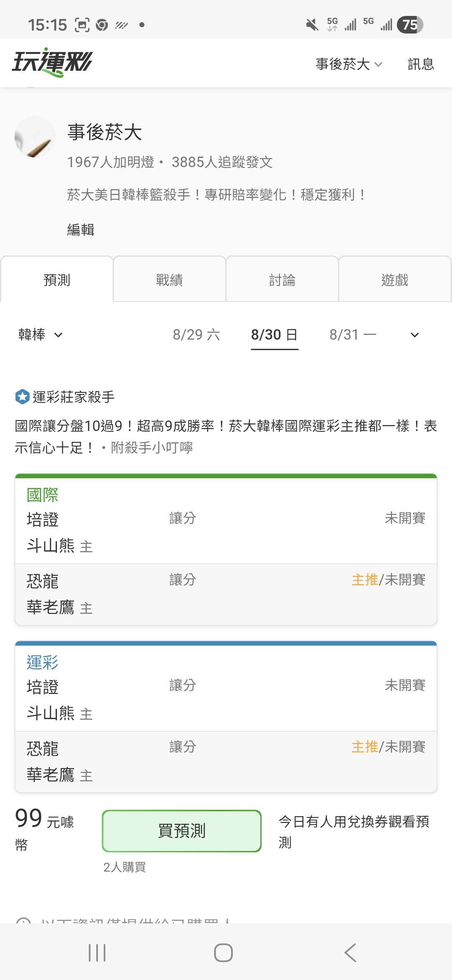Switch to the 戰績 tab
The image size is (452, 980).
coord(169,279)
